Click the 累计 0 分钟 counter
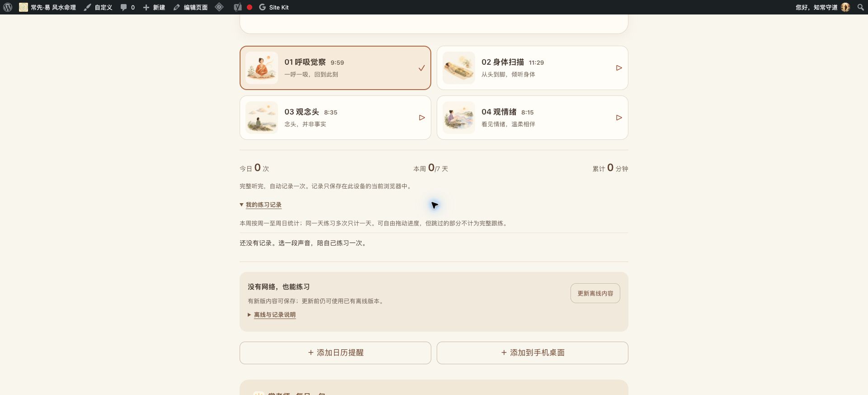Screen dimensions: 868x395 pos(610,168)
